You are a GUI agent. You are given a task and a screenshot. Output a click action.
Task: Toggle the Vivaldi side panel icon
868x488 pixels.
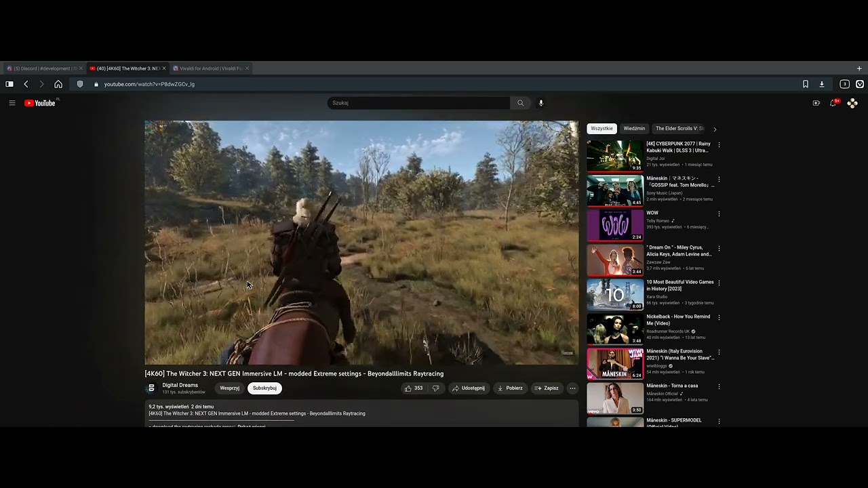tap(9, 84)
